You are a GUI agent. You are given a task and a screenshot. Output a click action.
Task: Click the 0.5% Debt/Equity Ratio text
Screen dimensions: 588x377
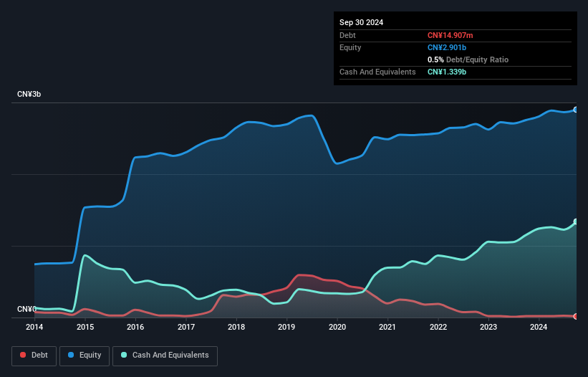(468, 59)
